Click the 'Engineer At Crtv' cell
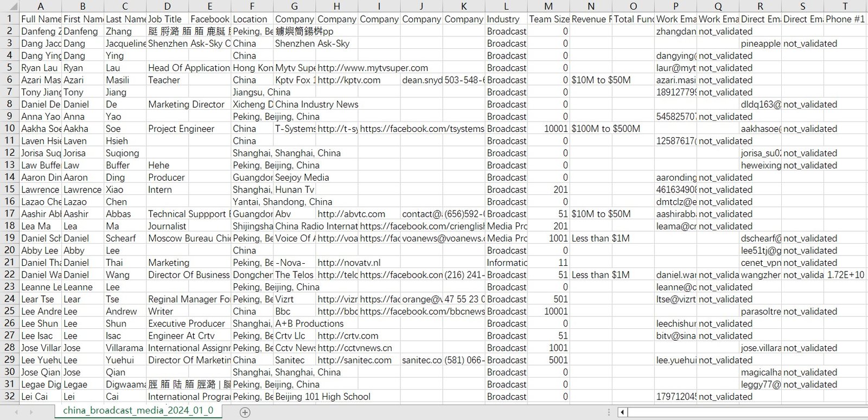Image resolution: width=868 pixels, height=420 pixels. (x=181, y=336)
